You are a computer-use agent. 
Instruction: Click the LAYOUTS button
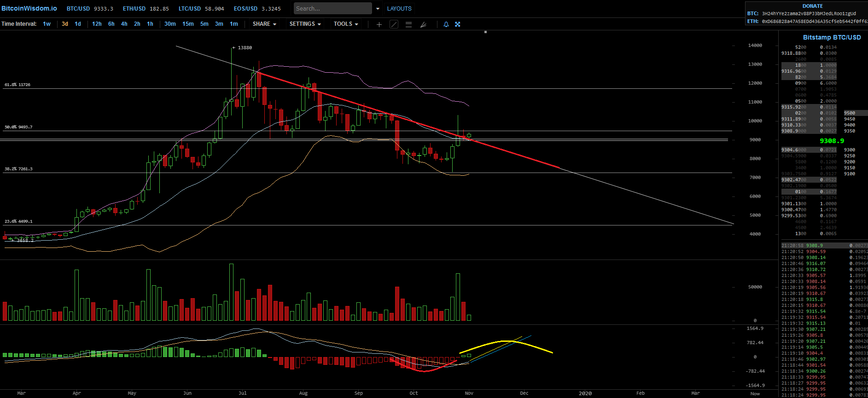point(399,8)
